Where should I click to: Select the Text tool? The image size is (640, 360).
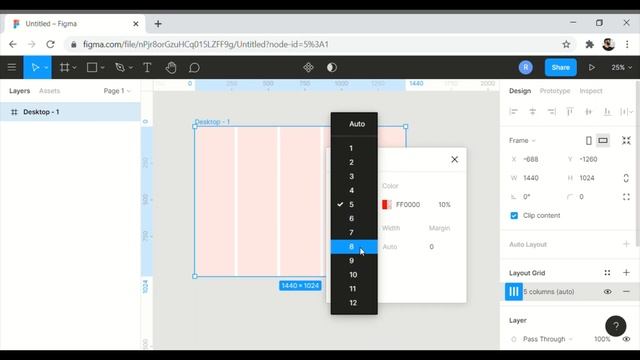147,67
